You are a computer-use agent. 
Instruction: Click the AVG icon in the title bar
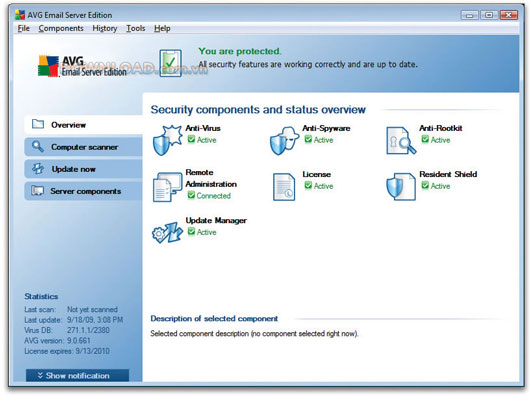pos(20,15)
